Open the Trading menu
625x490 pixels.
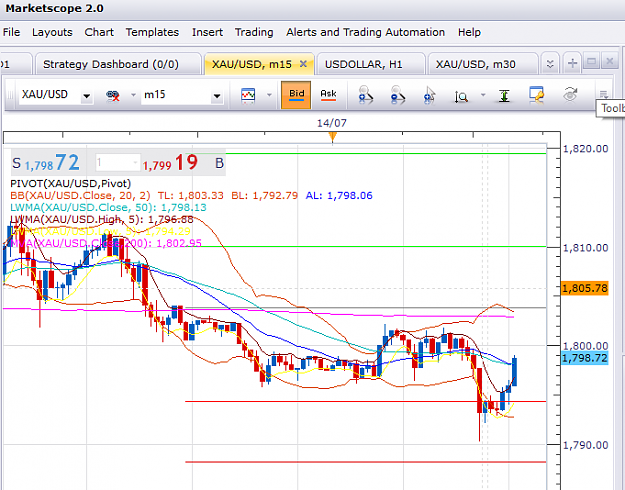[254, 32]
